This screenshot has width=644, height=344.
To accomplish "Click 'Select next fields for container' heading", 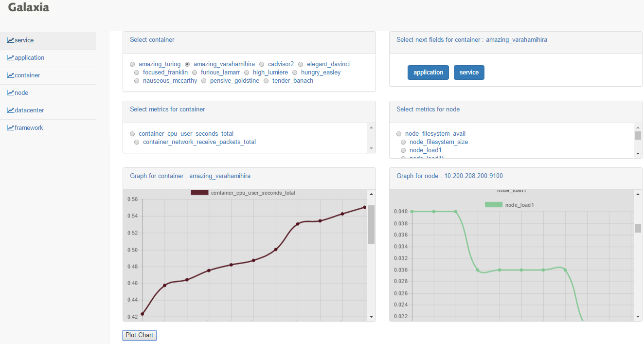I will coord(472,40).
